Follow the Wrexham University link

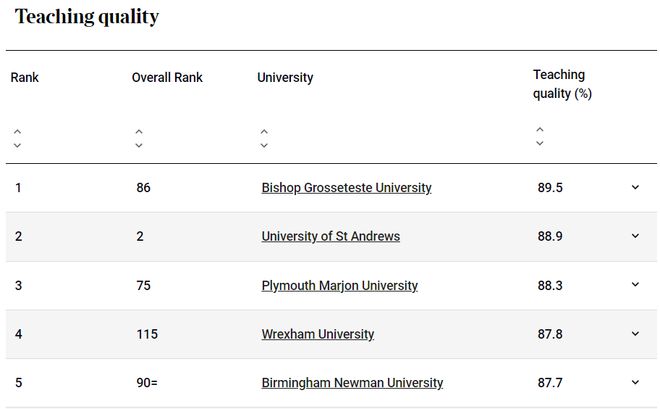tap(318, 334)
